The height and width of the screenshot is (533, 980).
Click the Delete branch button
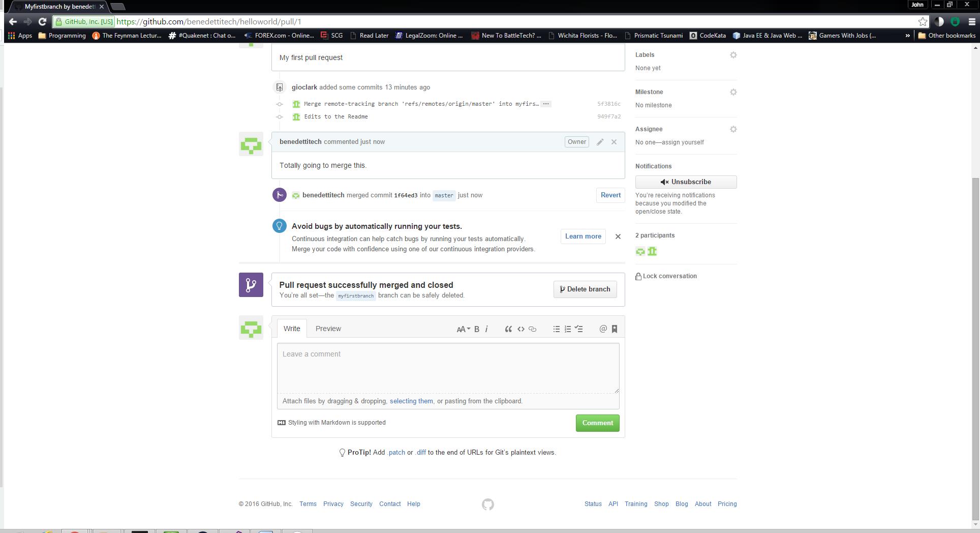(585, 289)
